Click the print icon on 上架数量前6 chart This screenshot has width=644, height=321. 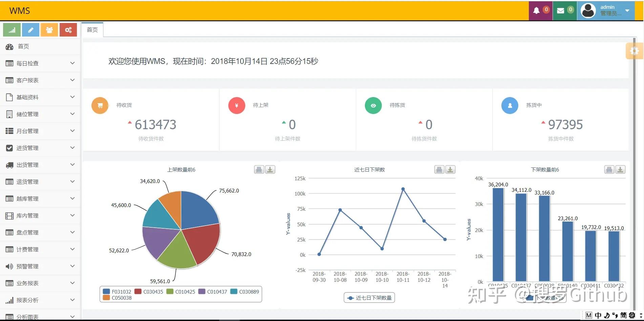pos(259,169)
